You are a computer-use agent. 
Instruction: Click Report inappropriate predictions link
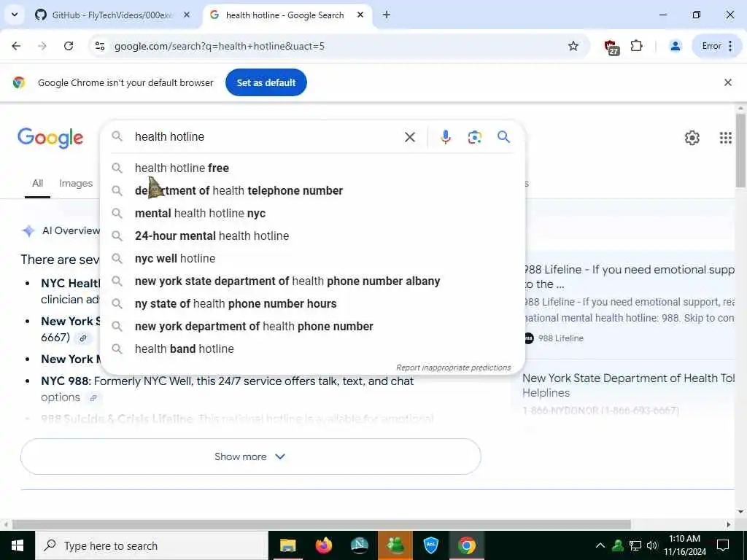(x=454, y=367)
